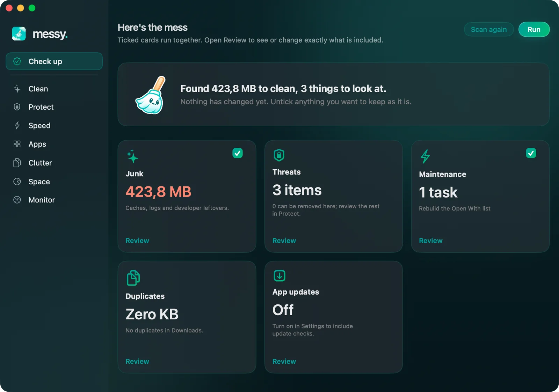Open Review on the Junk card
Image resolution: width=559 pixels, height=392 pixels.
[x=137, y=241]
